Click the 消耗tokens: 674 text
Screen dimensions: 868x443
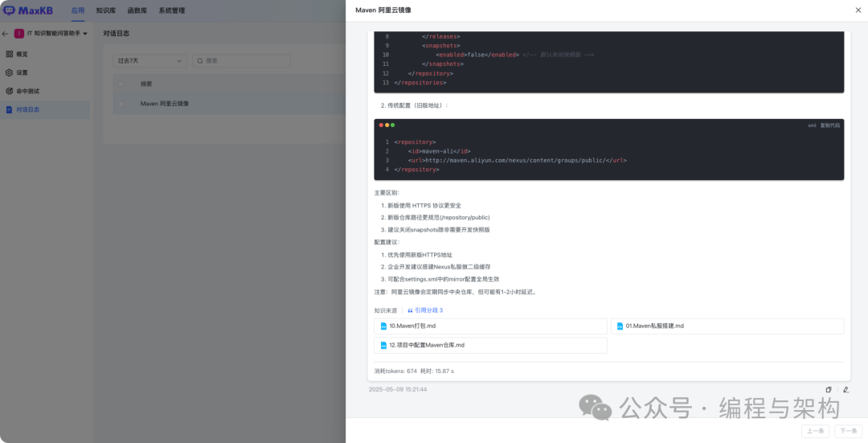(x=395, y=371)
